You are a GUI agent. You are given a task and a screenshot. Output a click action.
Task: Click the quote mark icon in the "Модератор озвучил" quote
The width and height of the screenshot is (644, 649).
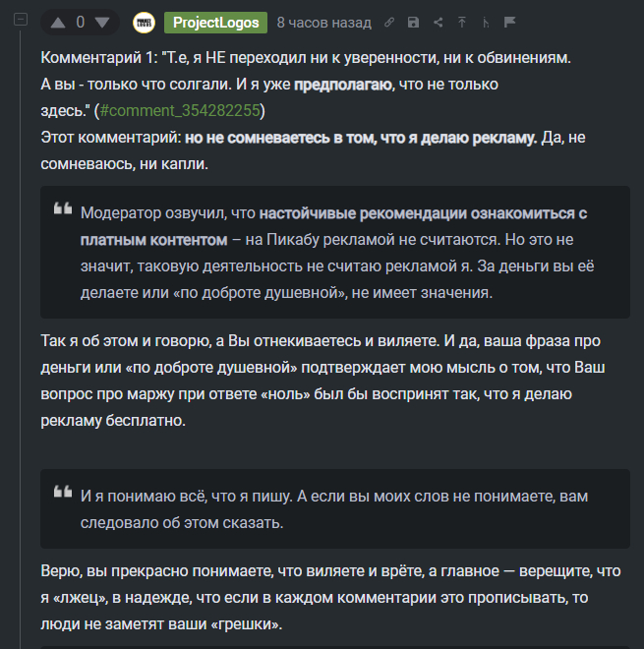coord(63,209)
